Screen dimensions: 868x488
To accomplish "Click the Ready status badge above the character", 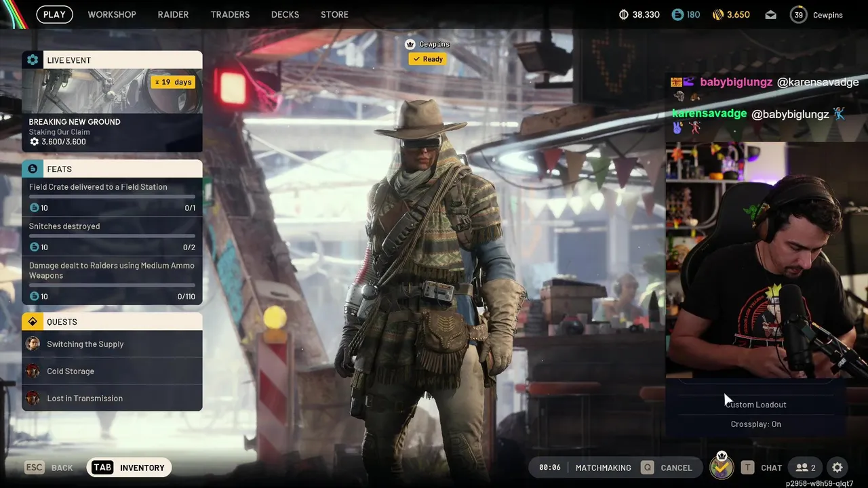I will point(428,59).
